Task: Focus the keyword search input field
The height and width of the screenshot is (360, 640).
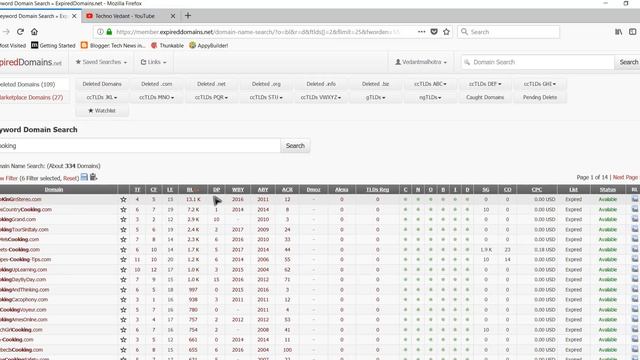Action: [140, 146]
